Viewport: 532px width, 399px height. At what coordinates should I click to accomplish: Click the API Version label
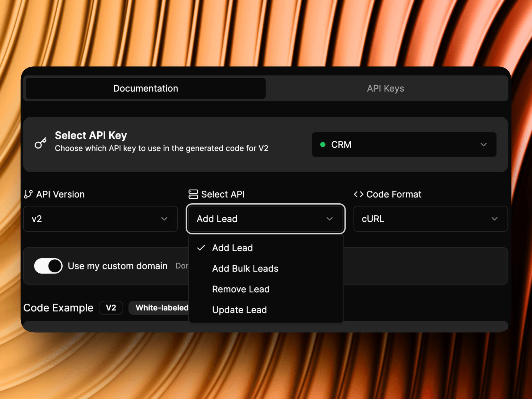pyautogui.click(x=60, y=194)
